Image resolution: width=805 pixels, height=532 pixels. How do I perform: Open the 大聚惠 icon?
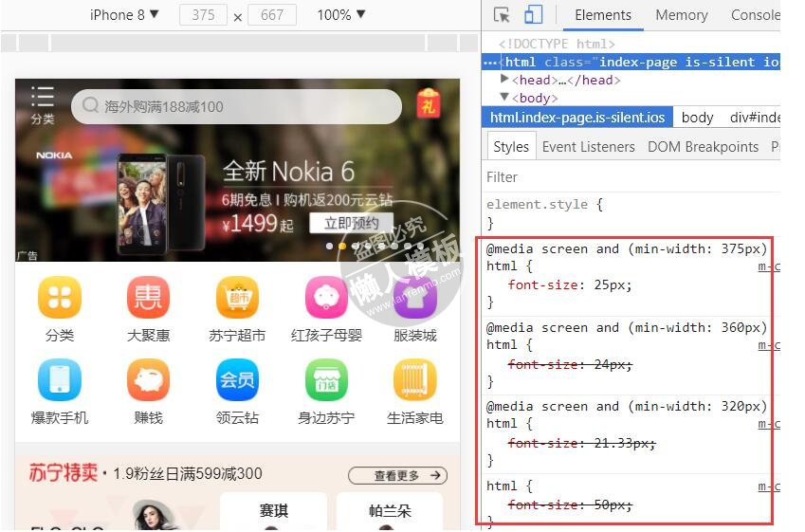point(148,298)
